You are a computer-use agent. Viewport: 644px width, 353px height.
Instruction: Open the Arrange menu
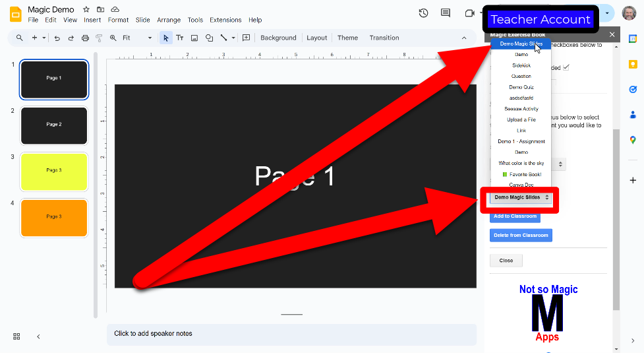(169, 20)
